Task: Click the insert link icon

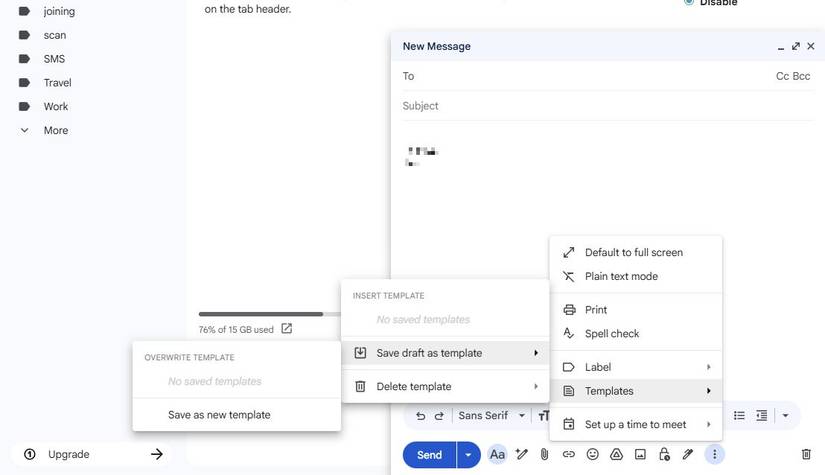Action: pyautogui.click(x=568, y=454)
